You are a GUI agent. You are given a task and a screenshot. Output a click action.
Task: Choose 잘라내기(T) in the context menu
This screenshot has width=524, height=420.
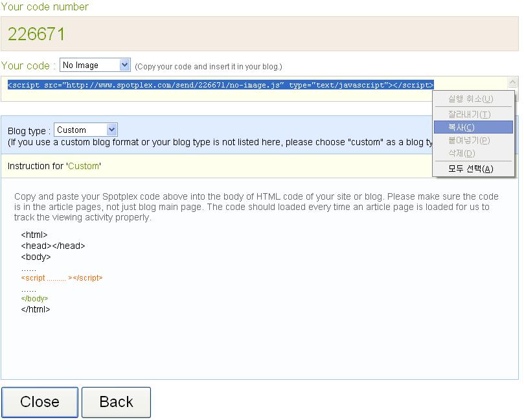click(x=473, y=114)
